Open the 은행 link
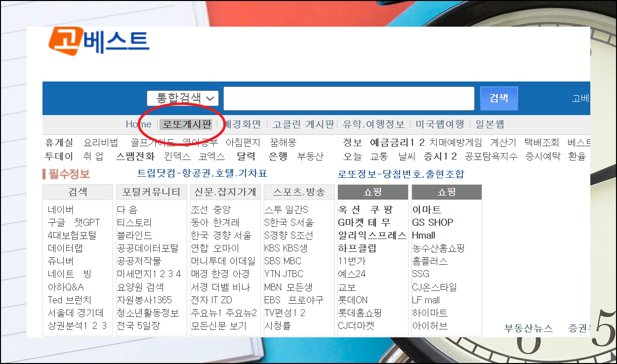The width and height of the screenshot is (617, 364). 278,157
